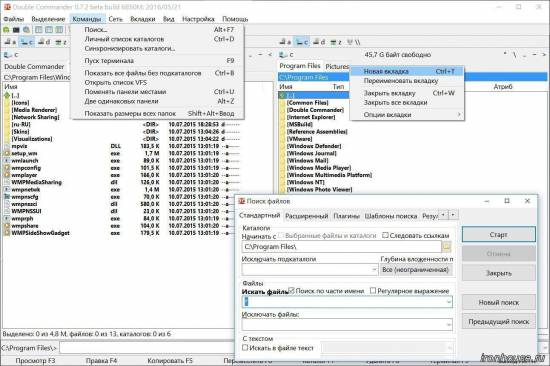Select drive c in right panel
This screenshot has width=550, height=366.
[301, 42]
